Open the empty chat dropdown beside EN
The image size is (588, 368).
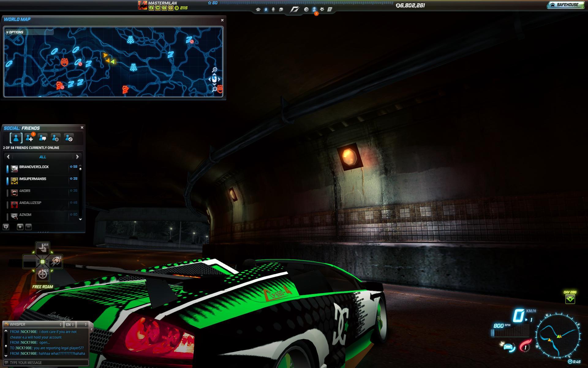tap(83, 324)
